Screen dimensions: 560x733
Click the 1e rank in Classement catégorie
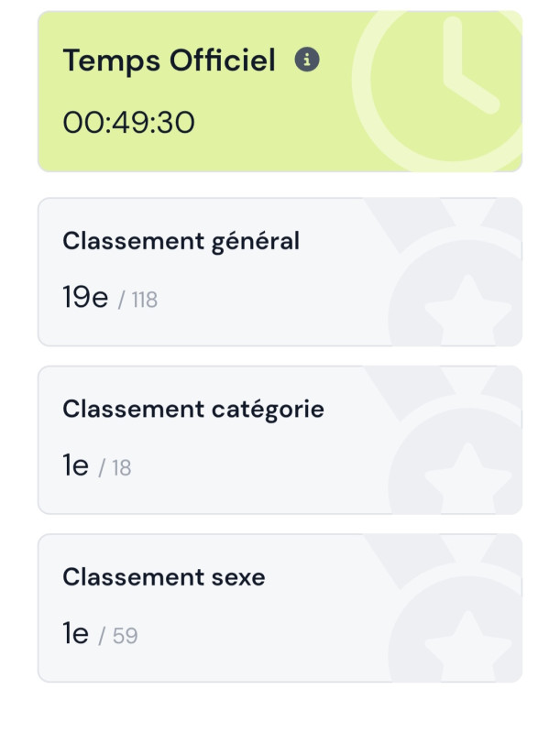(x=75, y=466)
